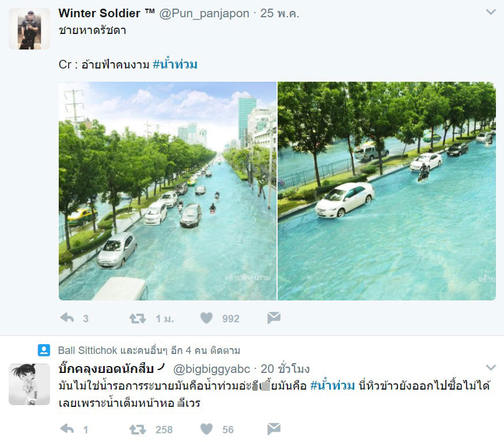Expand the more options chevron on Winter Soldier's tweet
The width and height of the screenshot is (504, 442).
click(491, 12)
